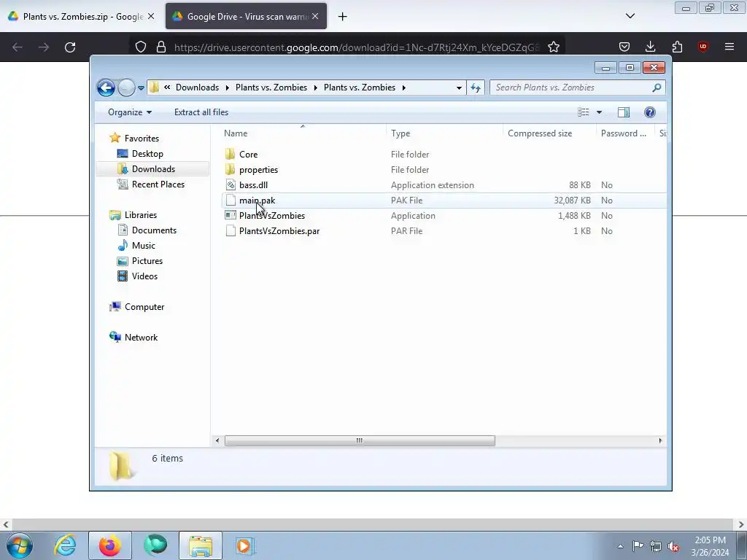This screenshot has width=747, height=560.
Task: Switch to Firefox on taskbar
Action: tap(110, 545)
